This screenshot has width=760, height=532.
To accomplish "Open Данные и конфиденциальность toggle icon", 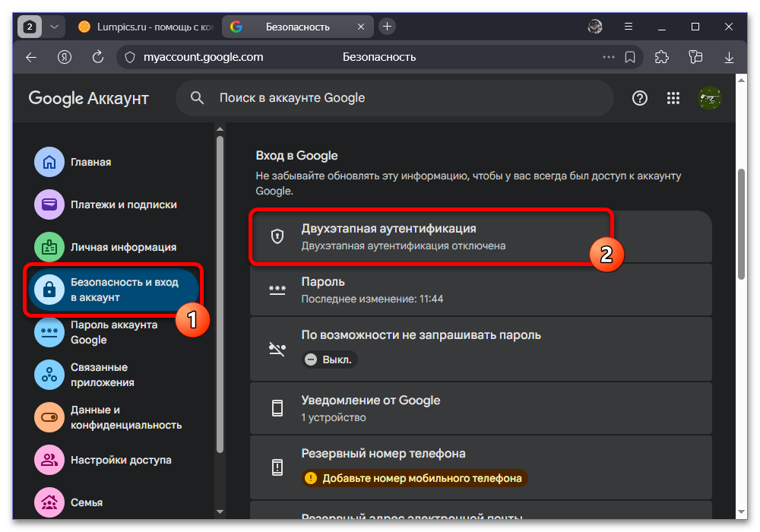I will tap(49, 417).
